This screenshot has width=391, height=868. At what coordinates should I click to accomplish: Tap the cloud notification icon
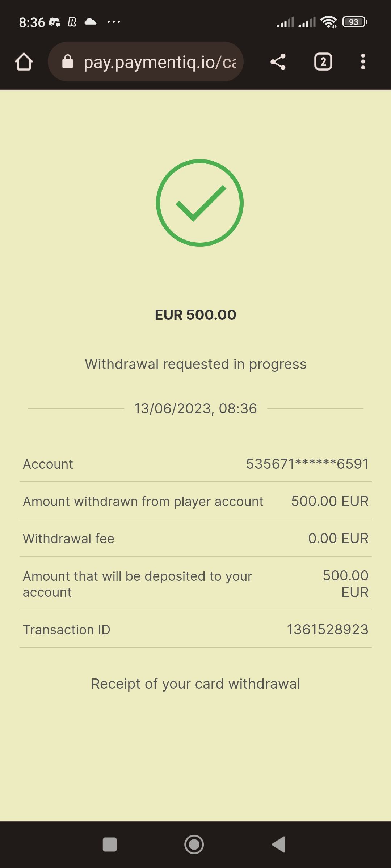click(91, 22)
